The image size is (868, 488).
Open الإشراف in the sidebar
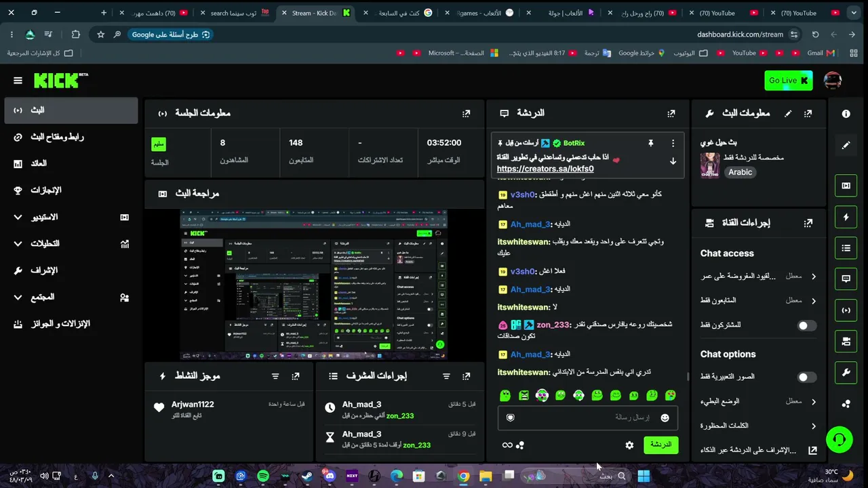click(71, 270)
